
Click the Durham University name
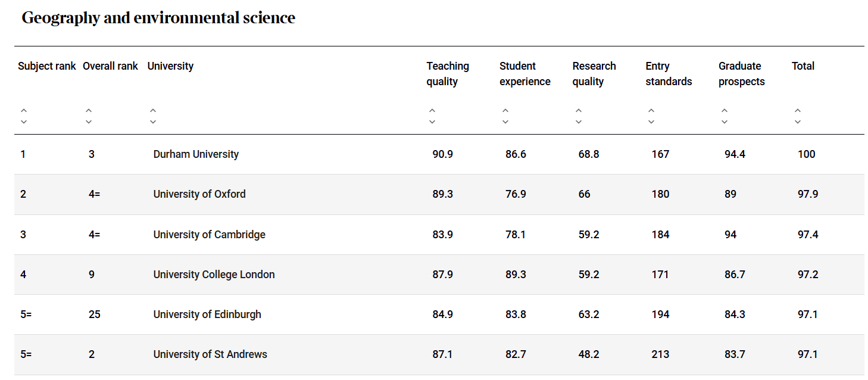(196, 154)
